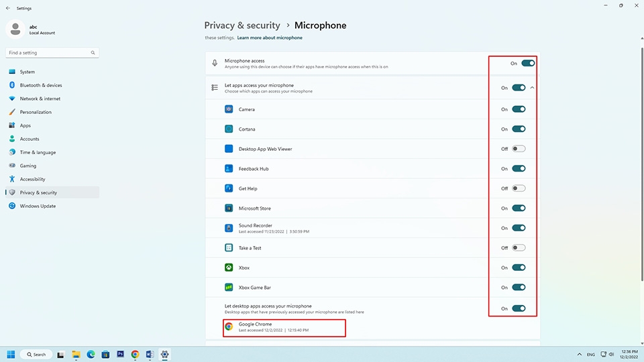Open File Explorer from the taskbar
This screenshot has height=362, width=644.
(76, 354)
